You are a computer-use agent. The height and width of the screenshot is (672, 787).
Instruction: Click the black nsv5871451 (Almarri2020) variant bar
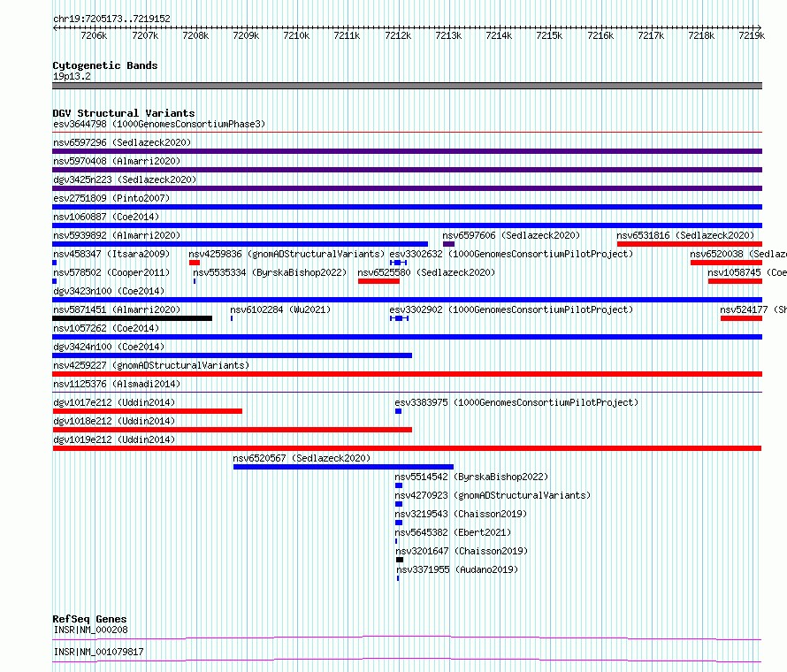click(133, 318)
